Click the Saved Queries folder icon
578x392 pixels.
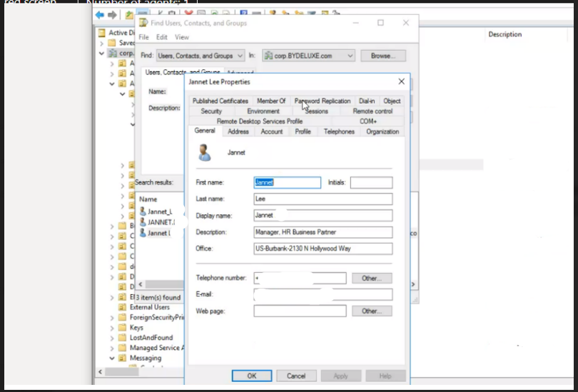pos(112,43)
